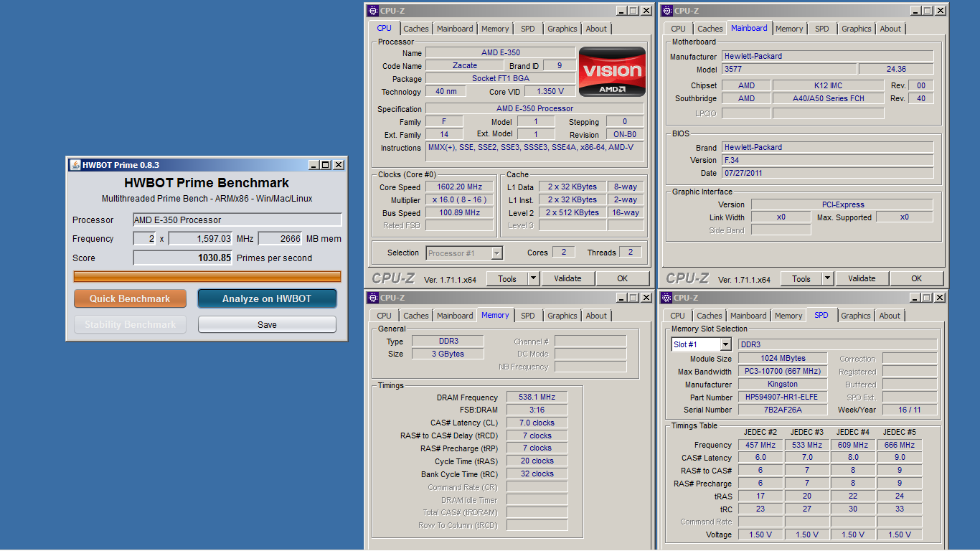This screenshot has width=980, height=551.
Task: Click the CAS# Latency value 7.0 clocks
Action: pyautogui.click(x=537, y=423)
